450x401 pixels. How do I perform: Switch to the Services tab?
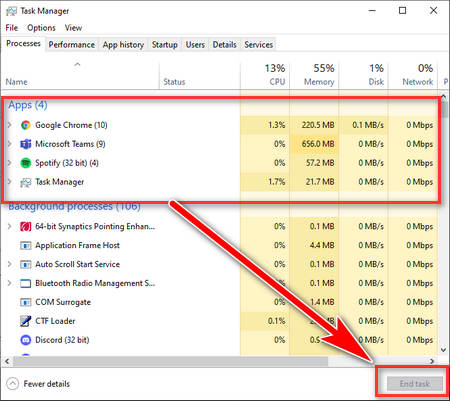(259, 45)
